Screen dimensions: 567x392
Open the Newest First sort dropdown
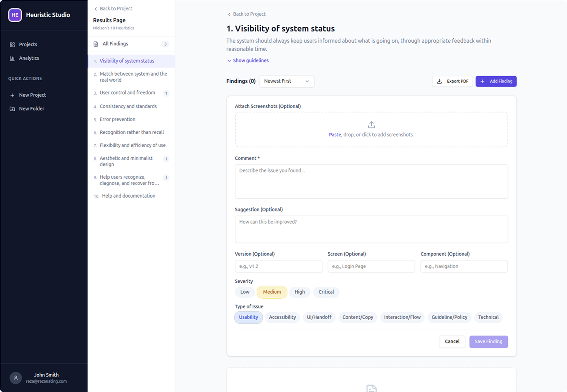pyautogui.click(x=287, y=81)
